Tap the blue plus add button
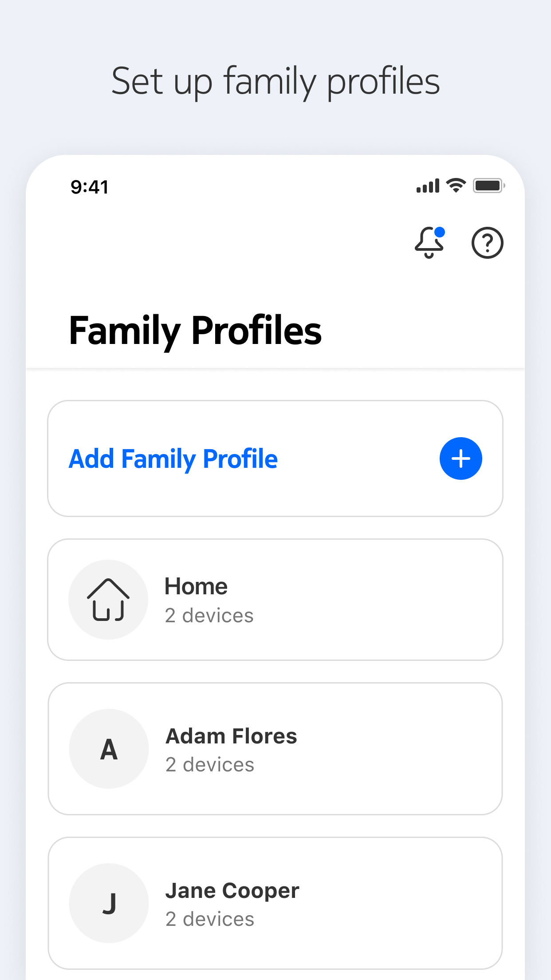551x980 pixels. (461, 458)
